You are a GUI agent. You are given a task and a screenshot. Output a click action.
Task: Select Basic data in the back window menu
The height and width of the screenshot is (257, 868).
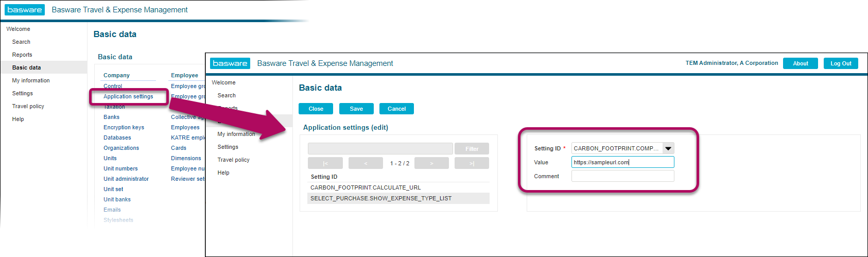[27, 67]
